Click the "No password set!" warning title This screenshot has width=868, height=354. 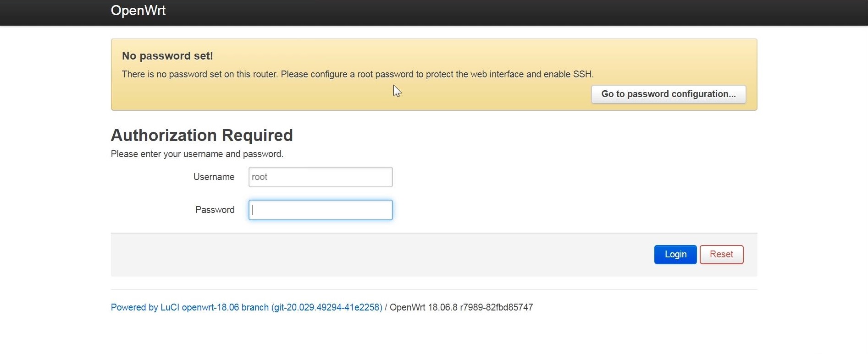tap(167, 56)
